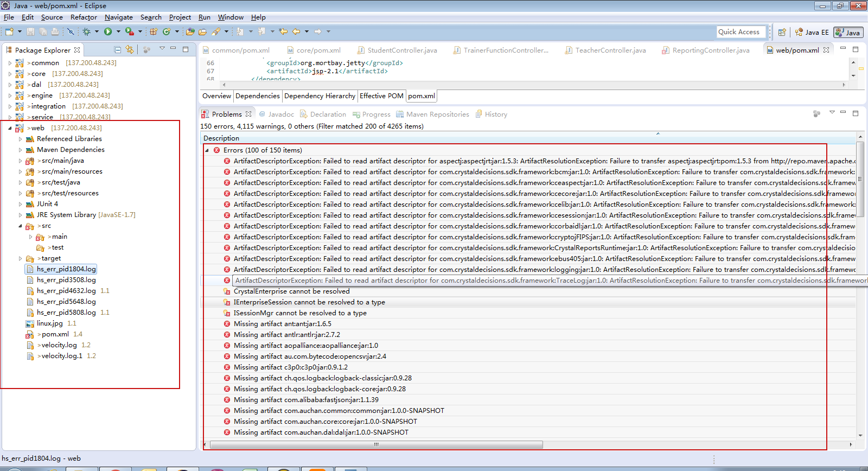868x471 pixels.
Task: Switch to the core/pom.xml editor tab
Action: (x=314, y=50)
